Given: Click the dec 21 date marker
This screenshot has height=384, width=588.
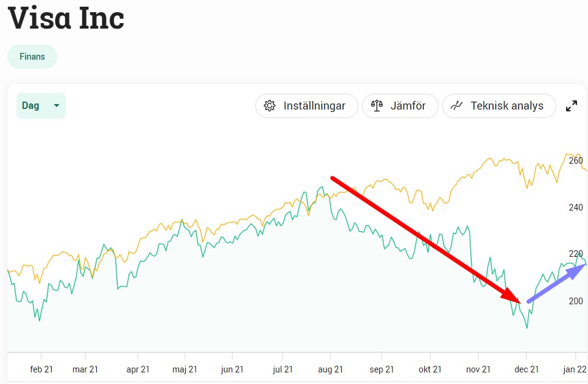Looking at the screenshot, I should point(526,369).
